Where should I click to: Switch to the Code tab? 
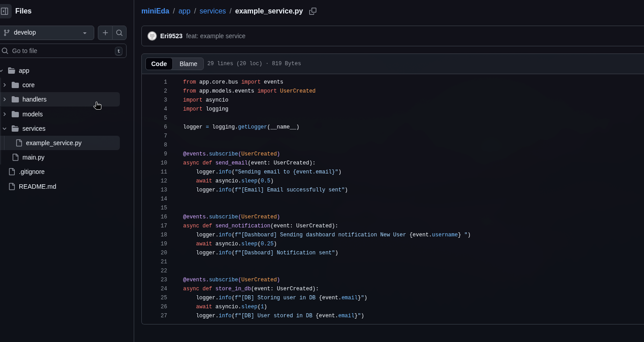tap(159, 63)
